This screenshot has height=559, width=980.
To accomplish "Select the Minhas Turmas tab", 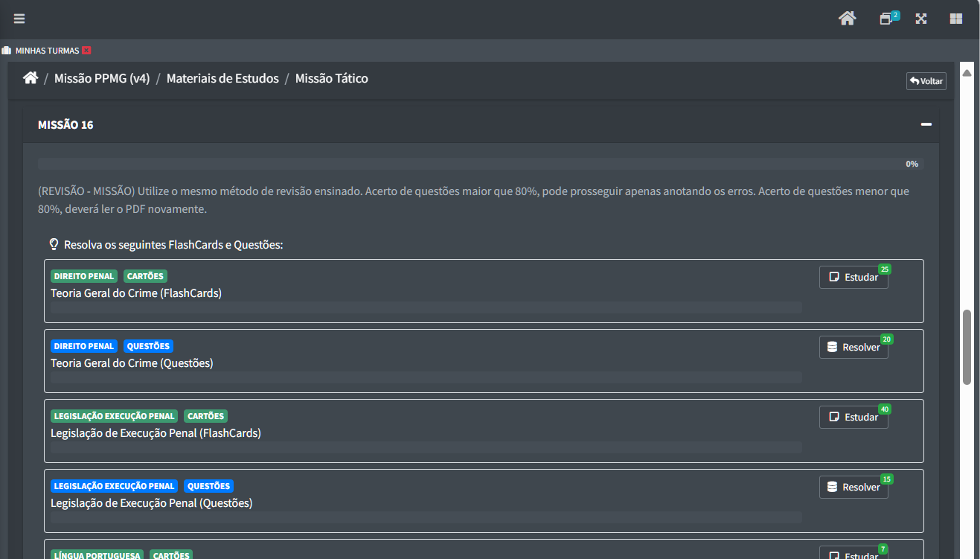I will pos(47,51).
